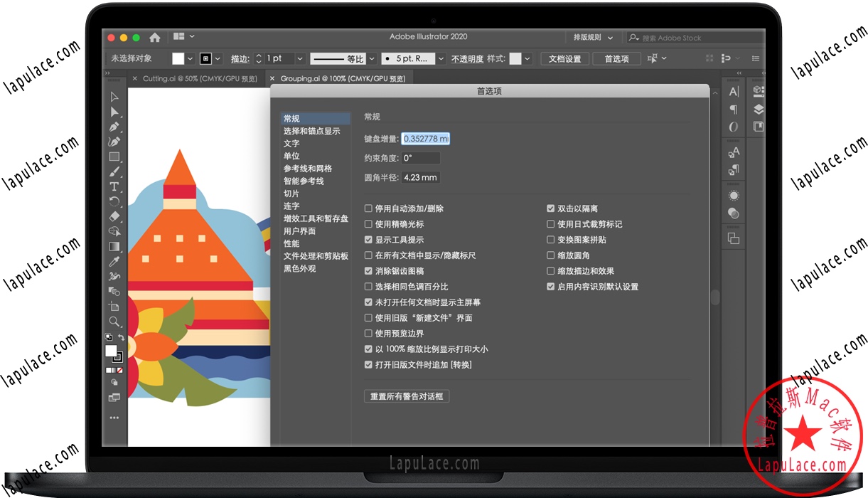868x498 pixels.
Task: Select 用户界面 preferences category
Action: point(299,231)
